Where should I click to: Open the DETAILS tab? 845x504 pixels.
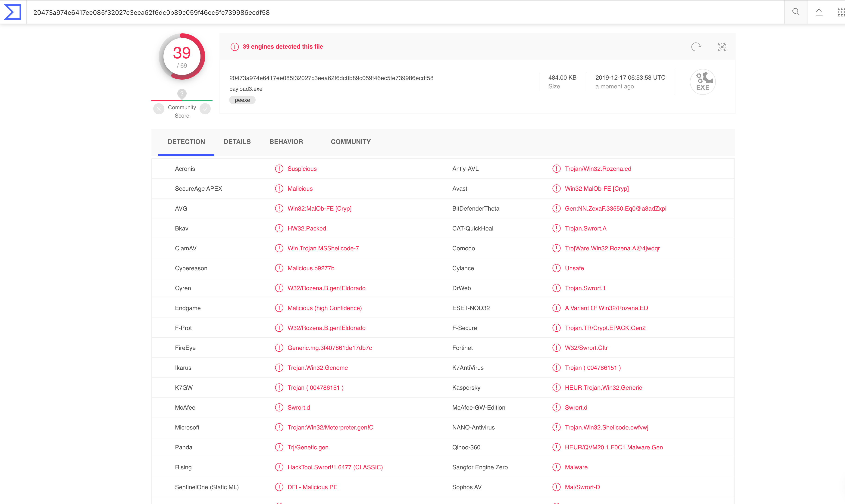[237, 142]
